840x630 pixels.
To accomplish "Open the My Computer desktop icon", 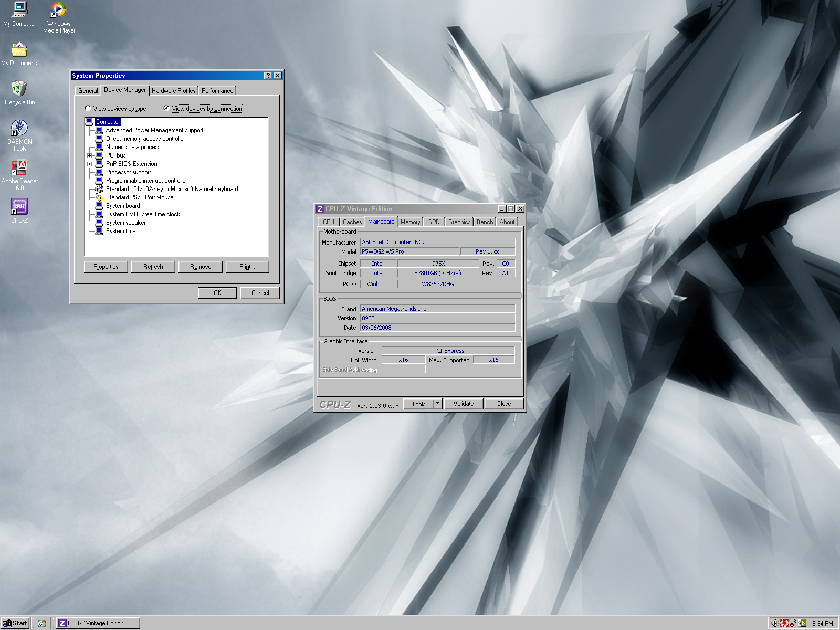I will 19,10.
